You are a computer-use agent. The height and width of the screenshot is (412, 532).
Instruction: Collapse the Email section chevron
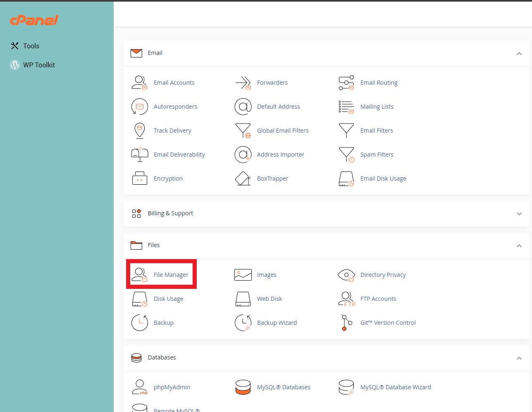click(519, 54)
